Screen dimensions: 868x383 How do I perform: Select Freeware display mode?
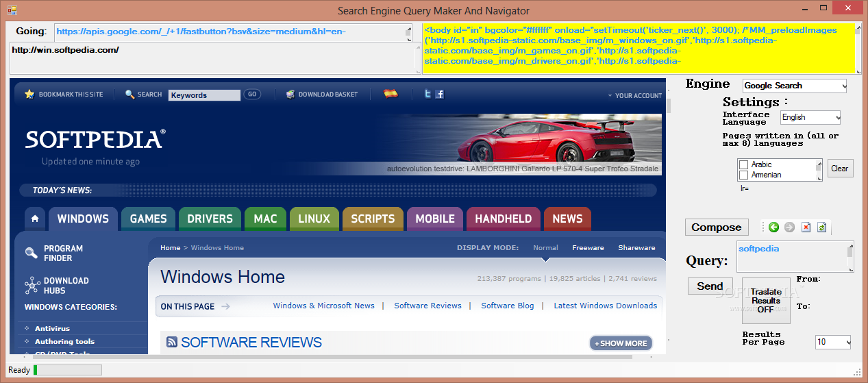tap(588, 248)
